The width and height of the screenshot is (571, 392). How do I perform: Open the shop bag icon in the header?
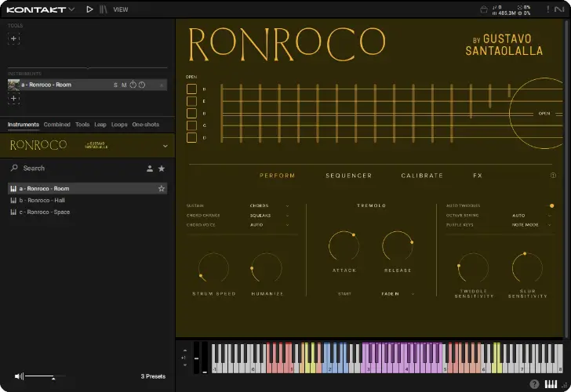pyautogui.click(x=484, y=9)
